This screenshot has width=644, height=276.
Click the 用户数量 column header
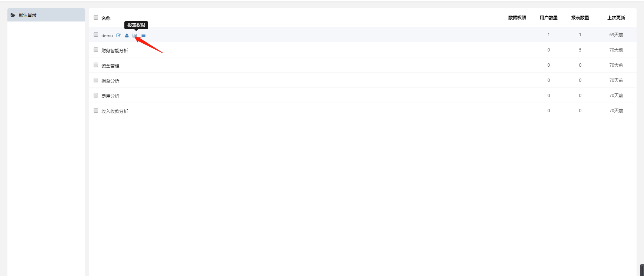click(x=549, y=18)
